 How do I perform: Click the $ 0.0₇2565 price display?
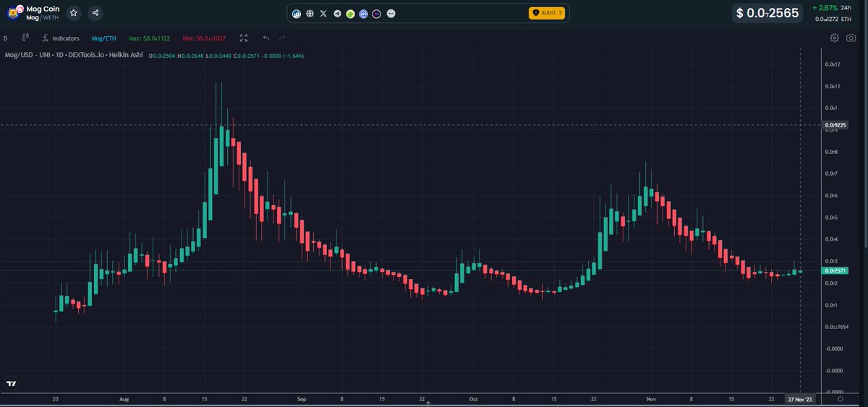click(x=767, y=13)
